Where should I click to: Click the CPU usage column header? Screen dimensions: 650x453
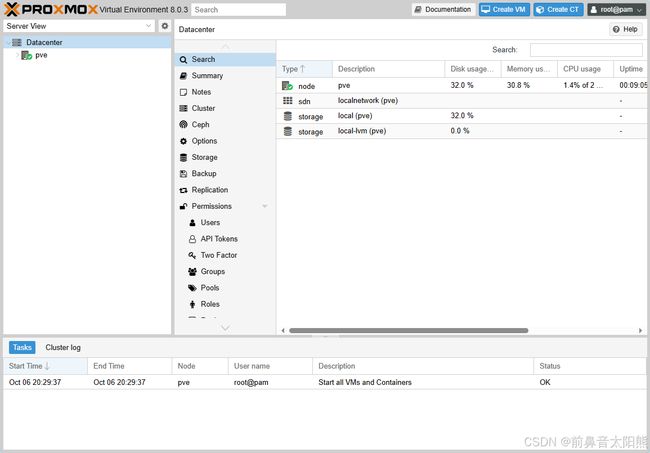point(585,69)
